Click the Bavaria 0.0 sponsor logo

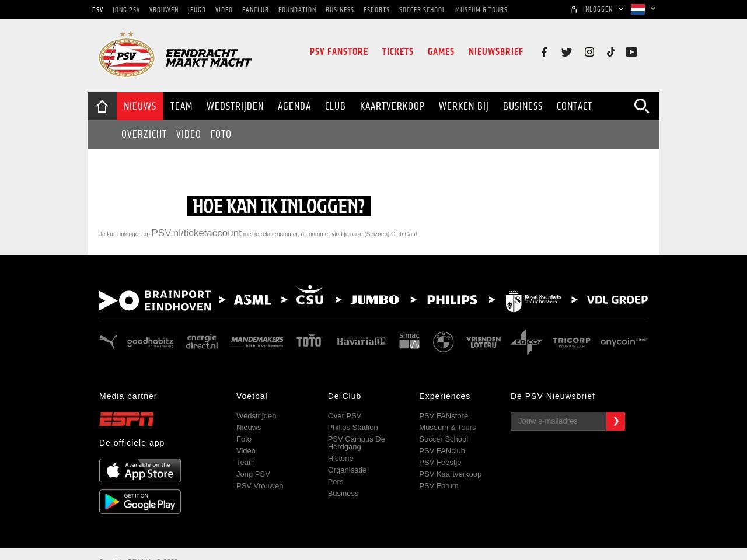(x=361, y=342)
